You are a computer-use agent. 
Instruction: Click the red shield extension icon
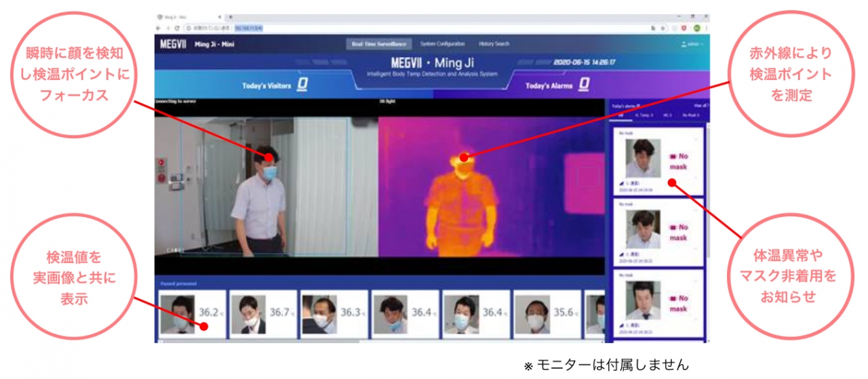pos(685,28)
